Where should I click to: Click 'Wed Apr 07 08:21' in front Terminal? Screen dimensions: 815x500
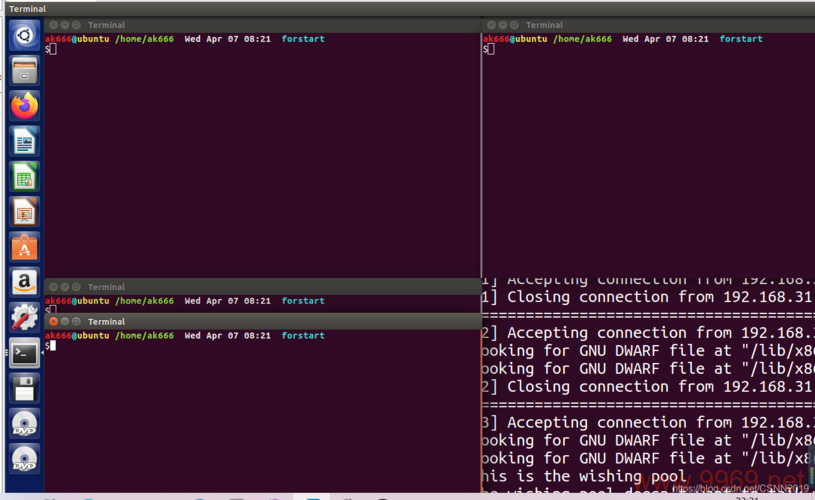click(228, 336)
